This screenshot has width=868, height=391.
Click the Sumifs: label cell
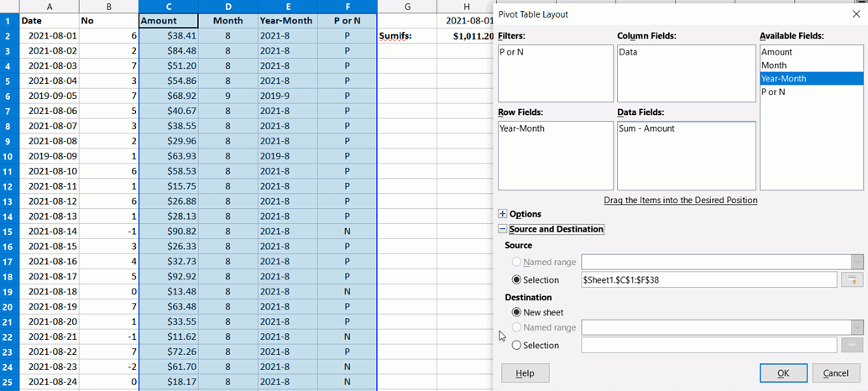[407, 36]
